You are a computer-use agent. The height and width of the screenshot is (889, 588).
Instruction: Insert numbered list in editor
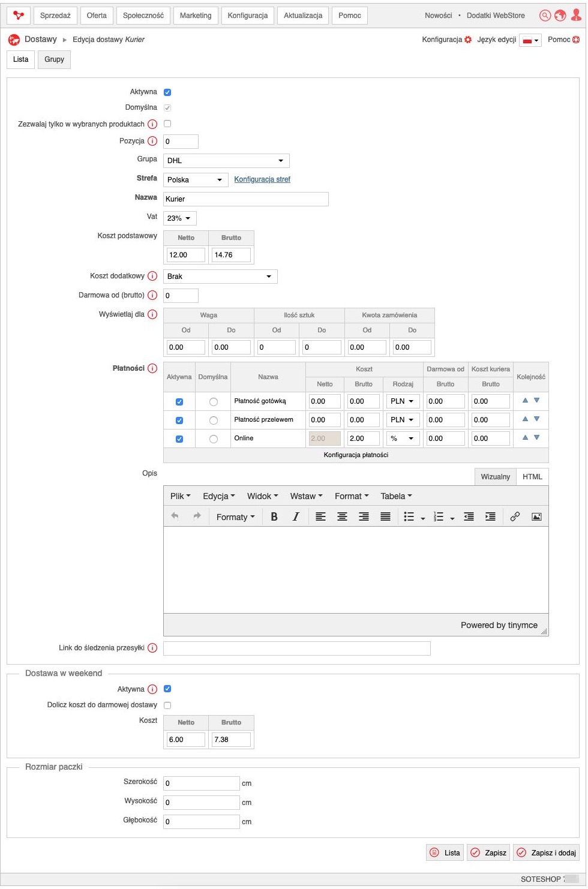(x=439, y=516)
